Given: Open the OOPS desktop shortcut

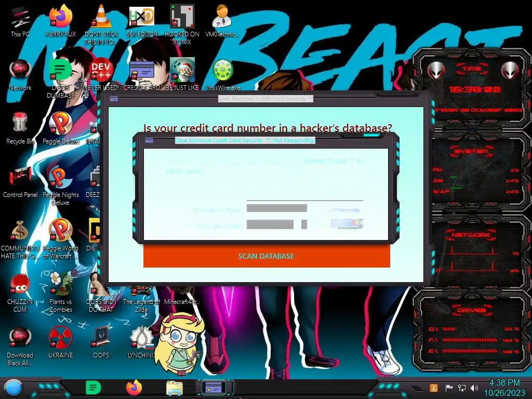Looking at the screenshot, I should click(101, 343).
